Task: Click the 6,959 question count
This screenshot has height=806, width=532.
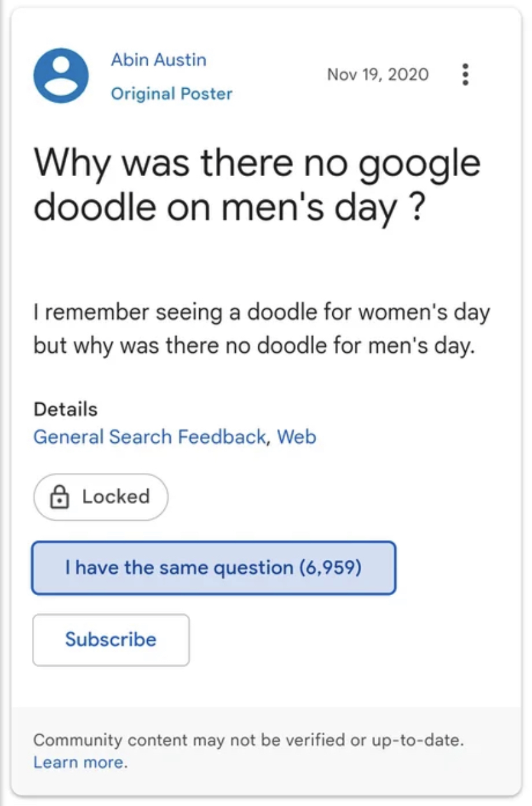Action: pyautogui.click(x=330, y=568)
